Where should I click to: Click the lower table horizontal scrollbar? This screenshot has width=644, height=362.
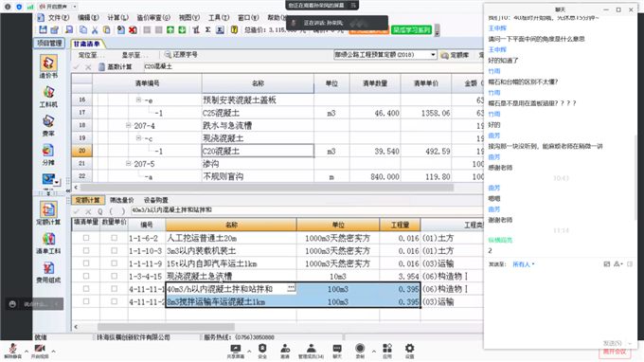point(166,327)
